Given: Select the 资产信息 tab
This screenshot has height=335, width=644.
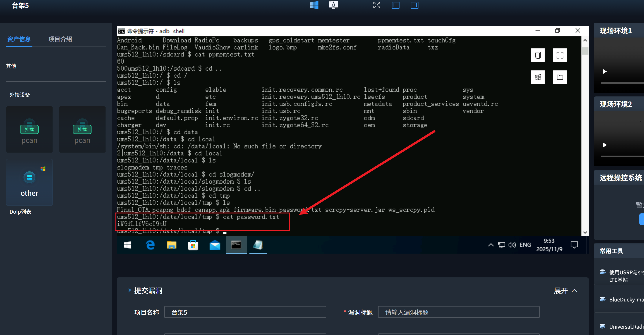Looking at the screenshot, I should tap(19, 39).
